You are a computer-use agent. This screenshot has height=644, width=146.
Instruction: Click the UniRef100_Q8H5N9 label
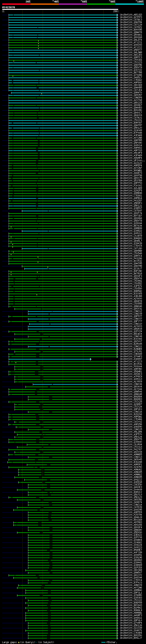(131, 251)
